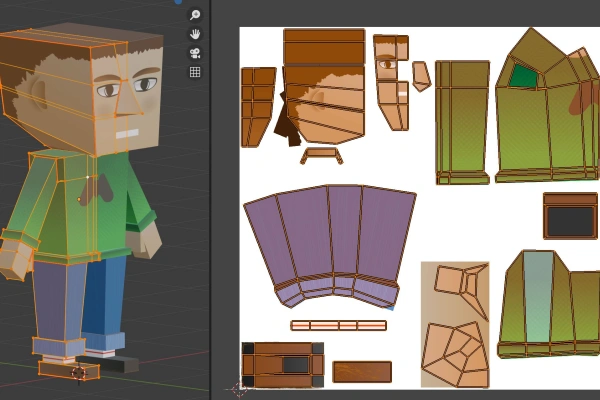Switch perspective/orthographic with the grid icon

tap(195, 72)
